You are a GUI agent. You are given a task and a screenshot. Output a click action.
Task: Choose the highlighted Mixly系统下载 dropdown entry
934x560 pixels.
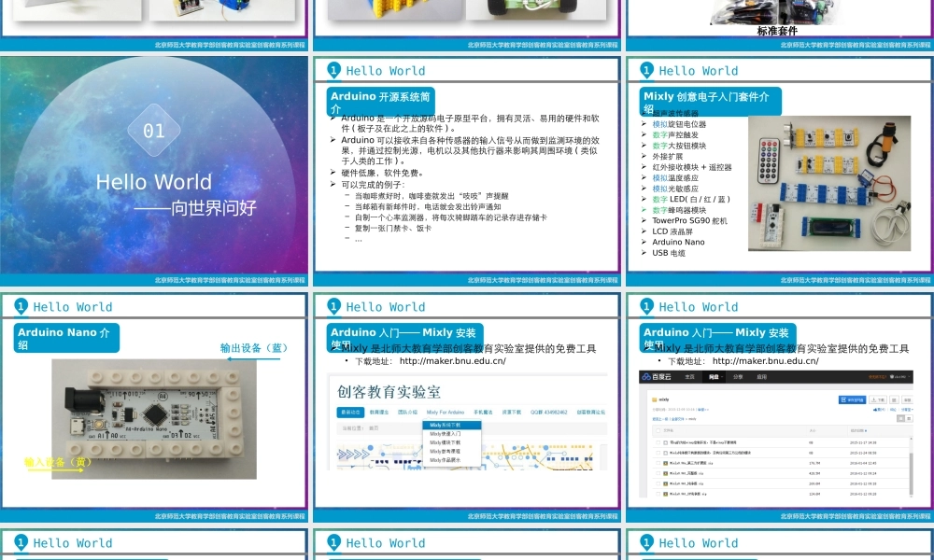tap(452, 425)
